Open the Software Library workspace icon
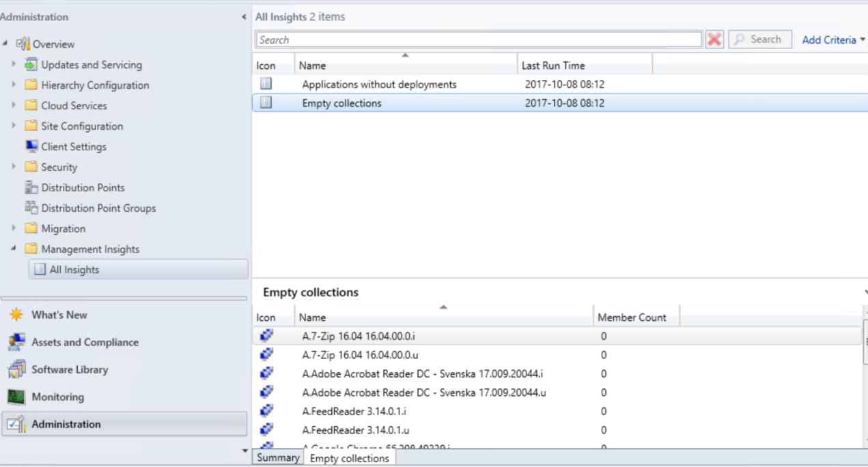 (x=16, y=369)
